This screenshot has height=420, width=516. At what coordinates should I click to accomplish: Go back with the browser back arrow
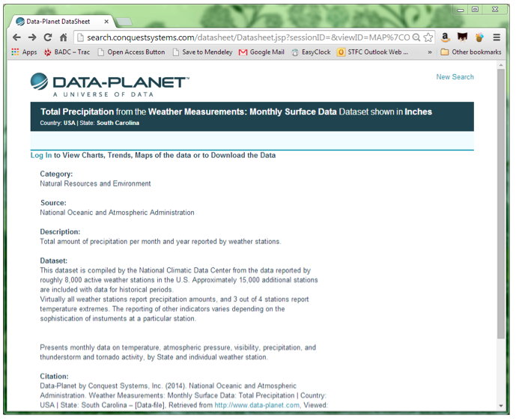click(16, 37)
